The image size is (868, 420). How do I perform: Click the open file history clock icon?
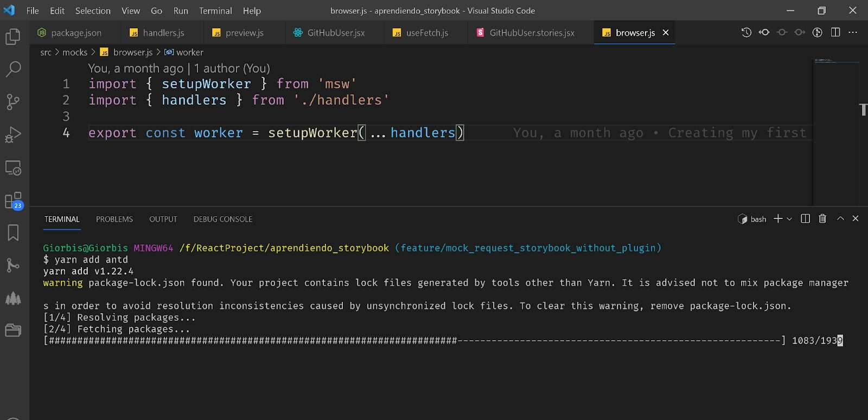(746, 33)
